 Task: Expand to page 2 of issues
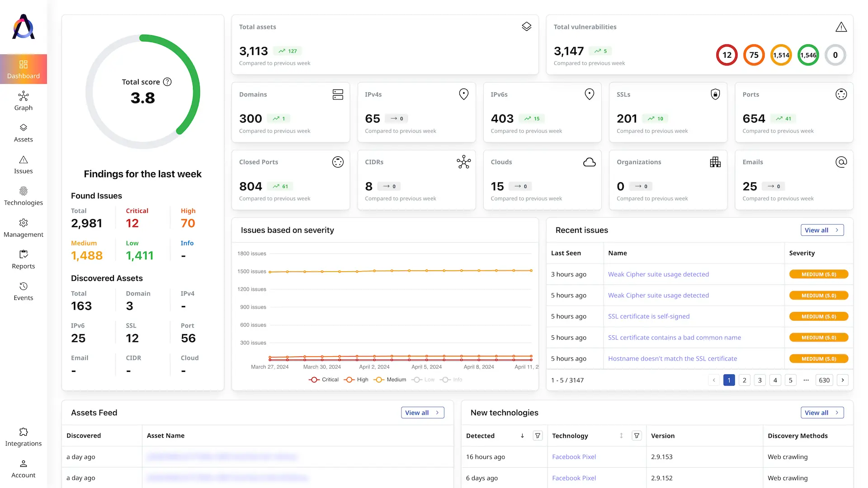744,380
